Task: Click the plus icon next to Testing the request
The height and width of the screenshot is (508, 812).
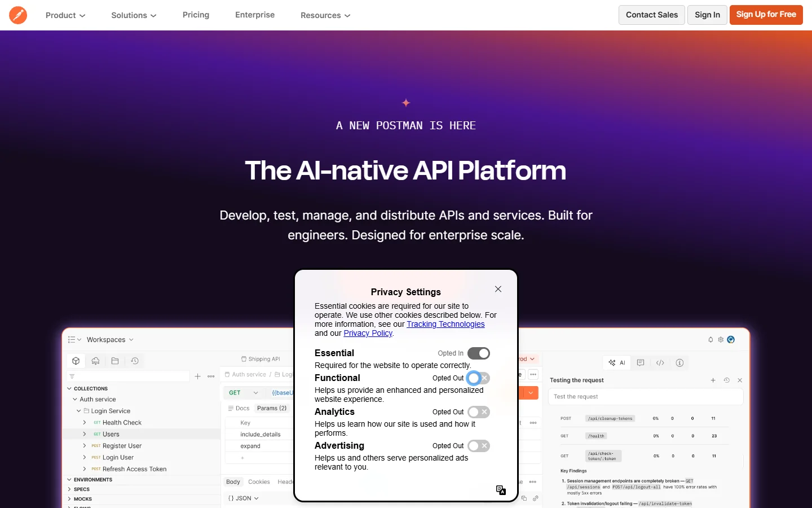Action: (713, 380)
